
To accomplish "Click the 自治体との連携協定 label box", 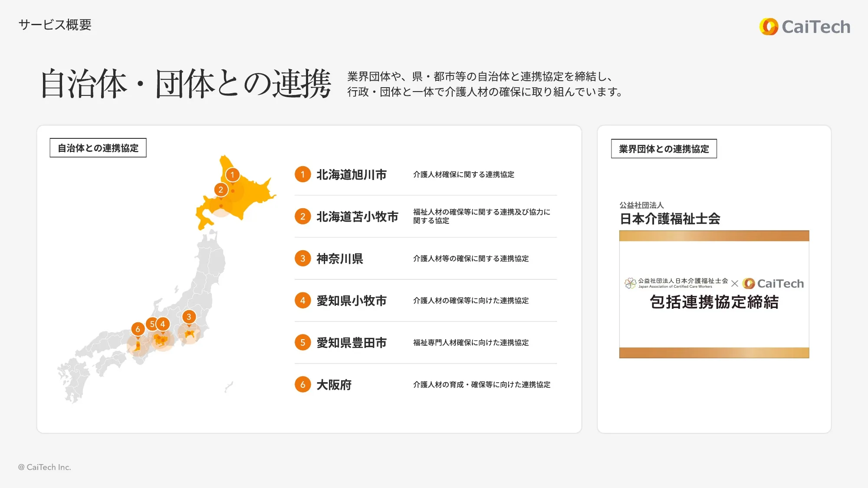I will [x=98, y=148].
